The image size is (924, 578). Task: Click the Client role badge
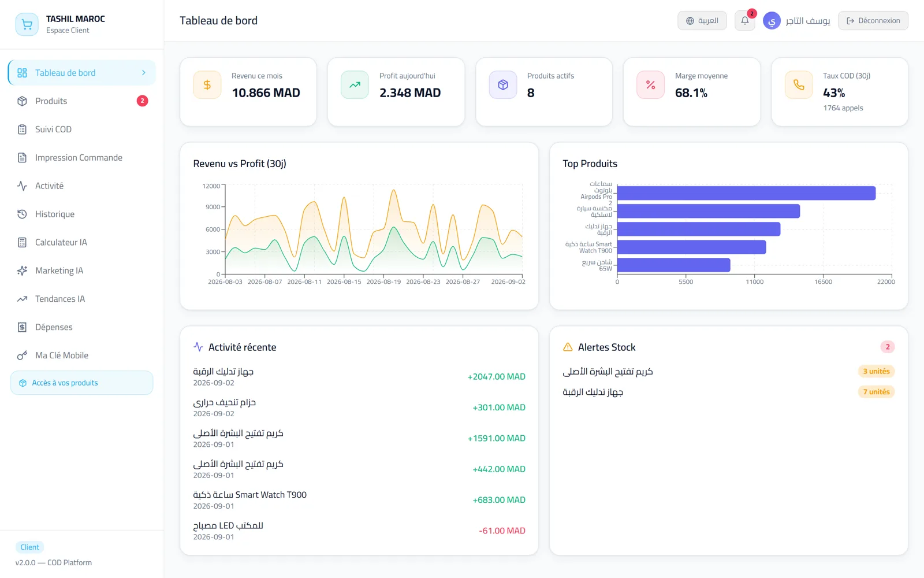pyautogui.click(x=30, y=547)
